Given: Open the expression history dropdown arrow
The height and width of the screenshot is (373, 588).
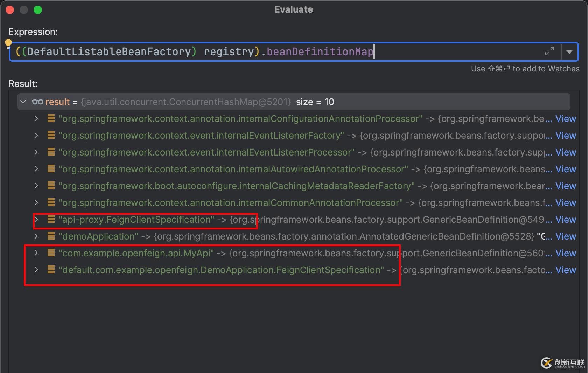Looking at the screenshot, I should (x=569, y=52).
